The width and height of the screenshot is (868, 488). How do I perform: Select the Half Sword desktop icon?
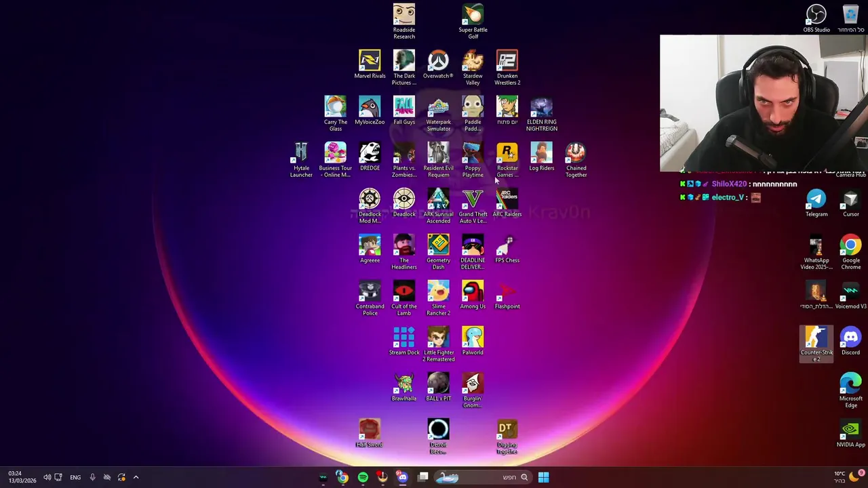(370, 433)
